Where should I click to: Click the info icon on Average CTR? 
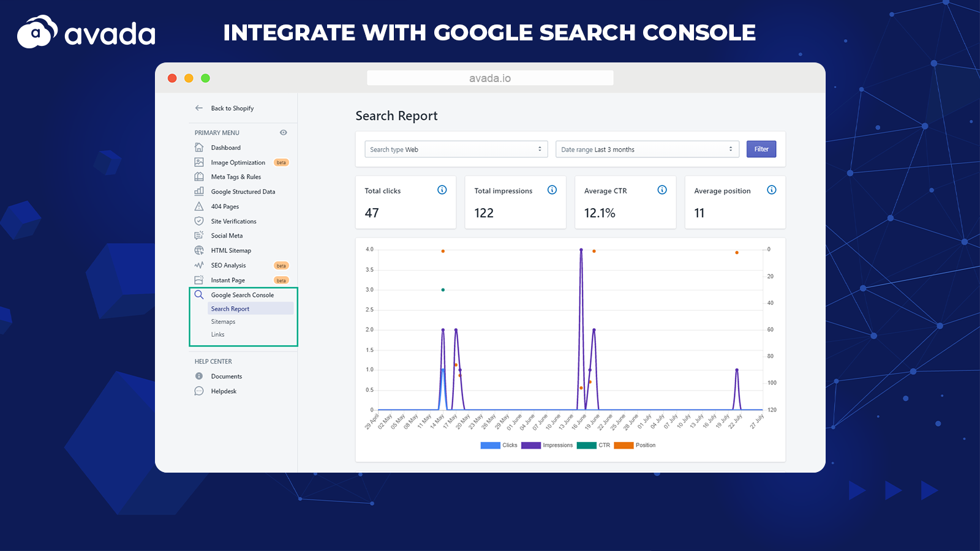pos(662,190)
